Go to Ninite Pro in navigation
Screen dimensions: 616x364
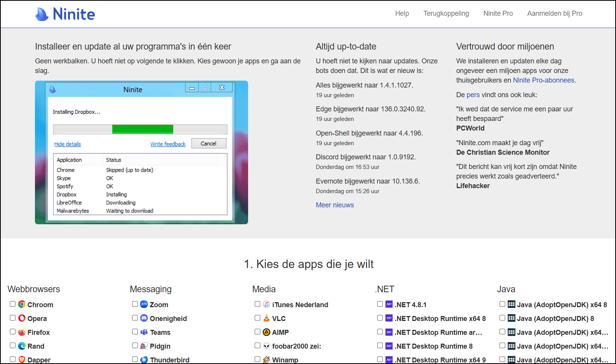[498, 13]
